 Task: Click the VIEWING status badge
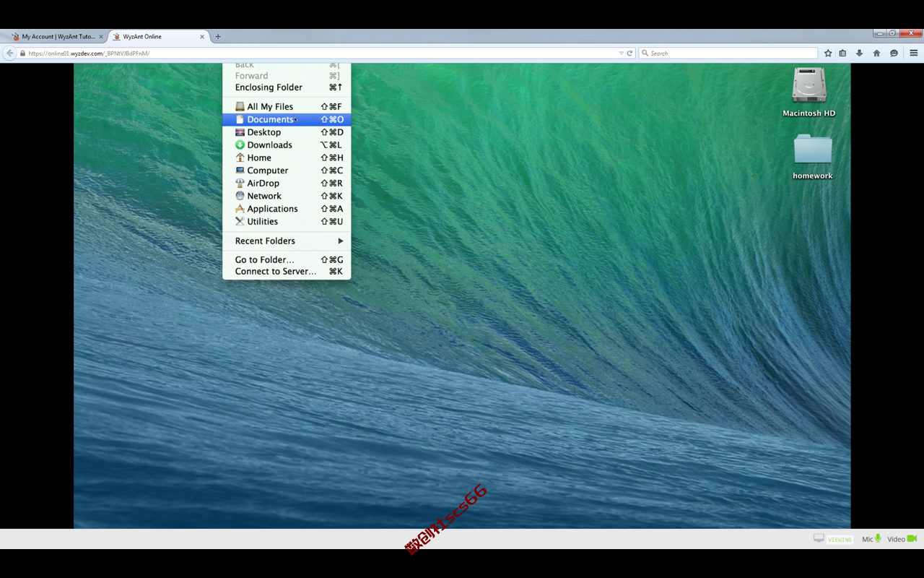click(x=840, y=540)
